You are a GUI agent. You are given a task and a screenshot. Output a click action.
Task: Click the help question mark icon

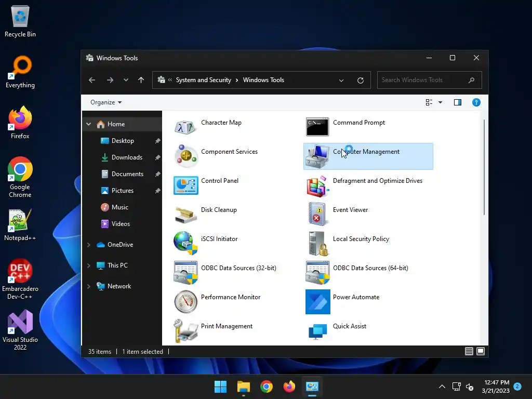[x=476, y=102]
